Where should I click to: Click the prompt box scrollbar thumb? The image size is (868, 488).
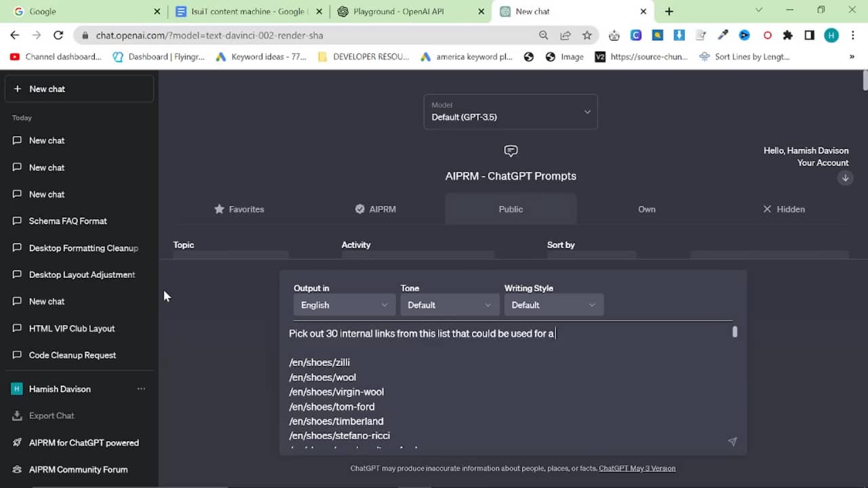coord(734,331)
